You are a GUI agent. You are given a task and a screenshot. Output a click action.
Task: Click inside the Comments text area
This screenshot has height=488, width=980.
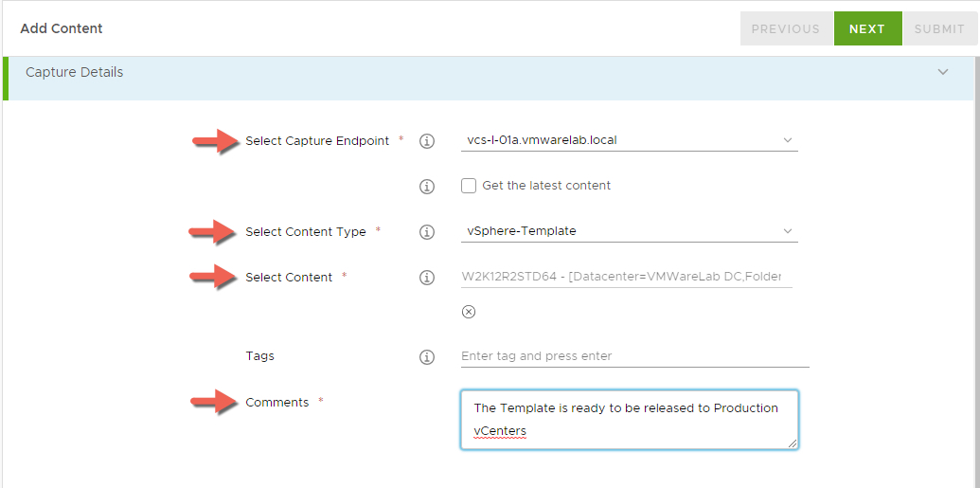click(629, 419)
